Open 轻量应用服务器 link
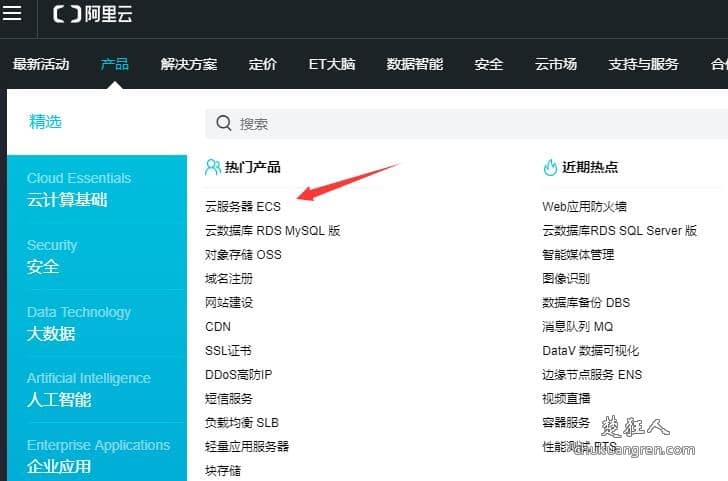 247,447
